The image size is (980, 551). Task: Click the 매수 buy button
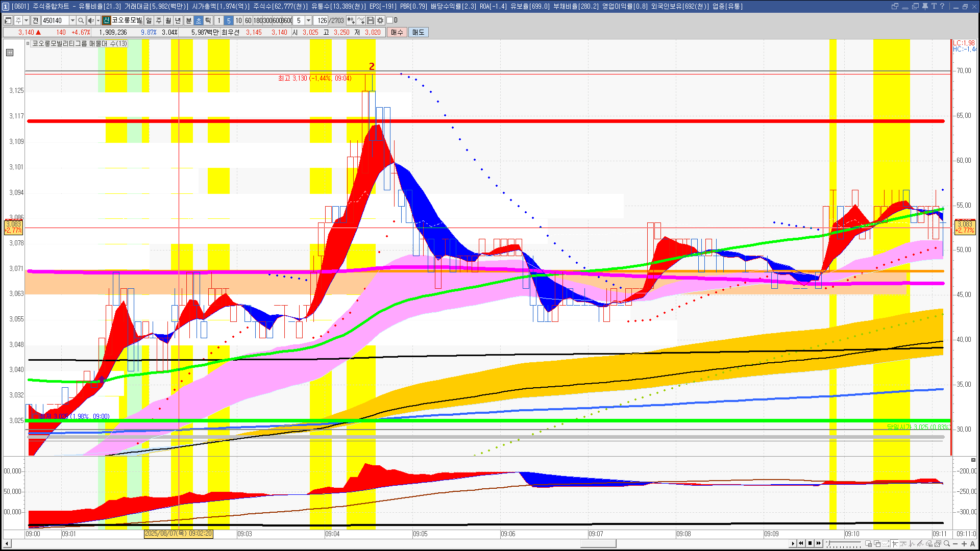point(397,32)
